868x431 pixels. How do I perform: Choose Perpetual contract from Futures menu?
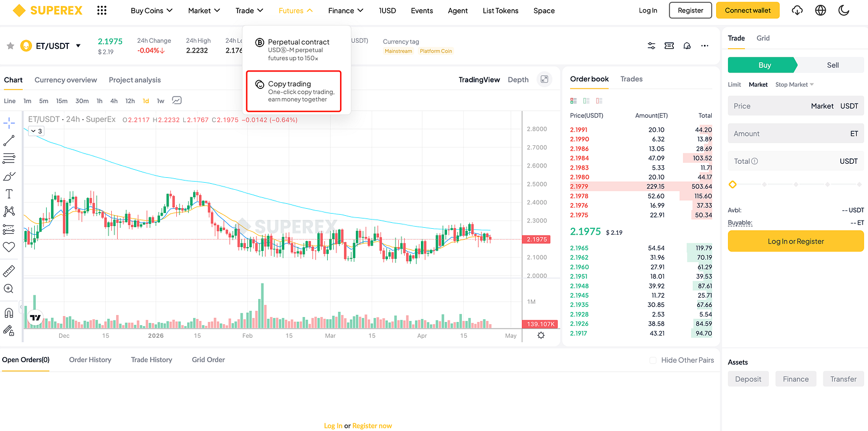pos(297,50)
